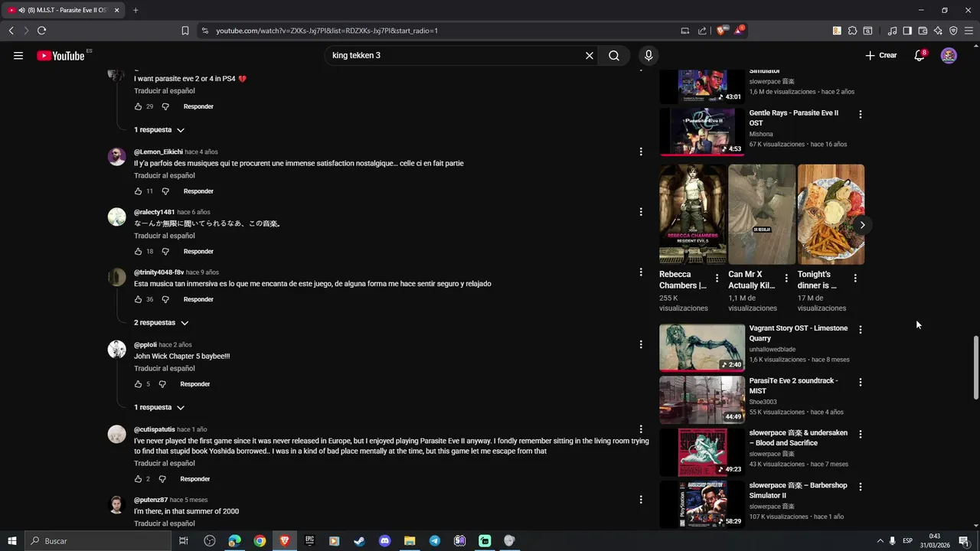Select the M.I.S.T Parasite Eve tab

63,10
